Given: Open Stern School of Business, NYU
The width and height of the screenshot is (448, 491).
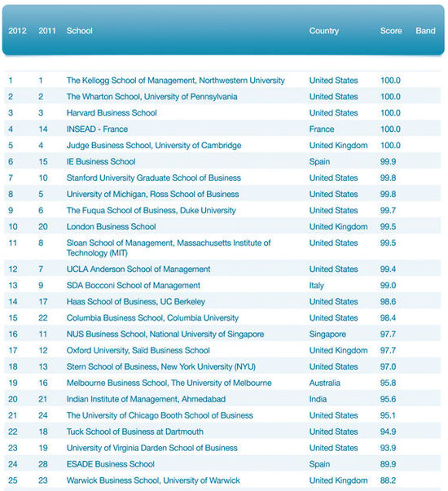Looking at the screenshot, I should pos(160,366).
